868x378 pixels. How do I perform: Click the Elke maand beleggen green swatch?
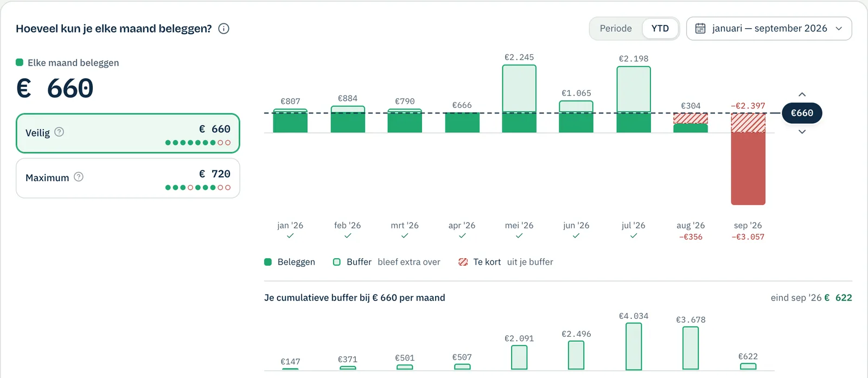click(20, 62)
